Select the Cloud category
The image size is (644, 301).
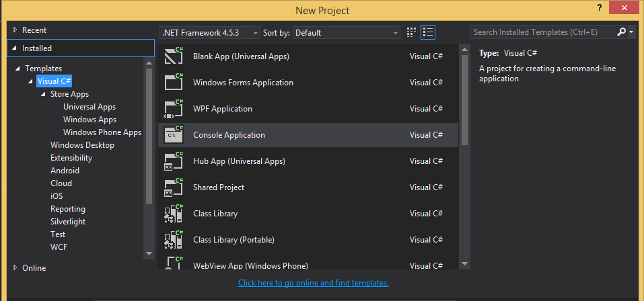pyautogui.click(x=61, y=183)
